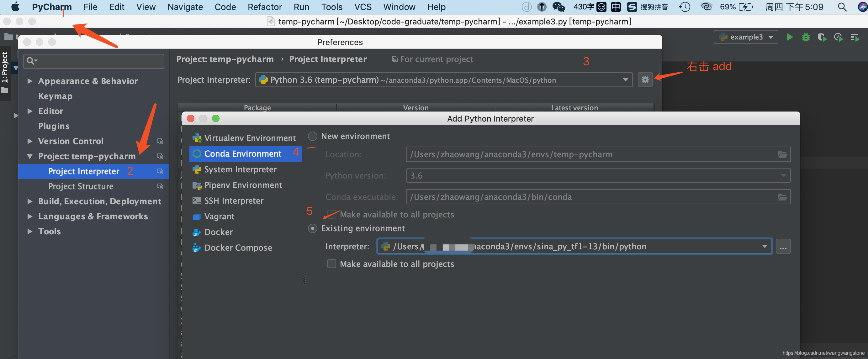The width and height of the screenshot is (868, 359).
Task: Select Plugins in Preferences sidebar
Action: click(54, 126)
